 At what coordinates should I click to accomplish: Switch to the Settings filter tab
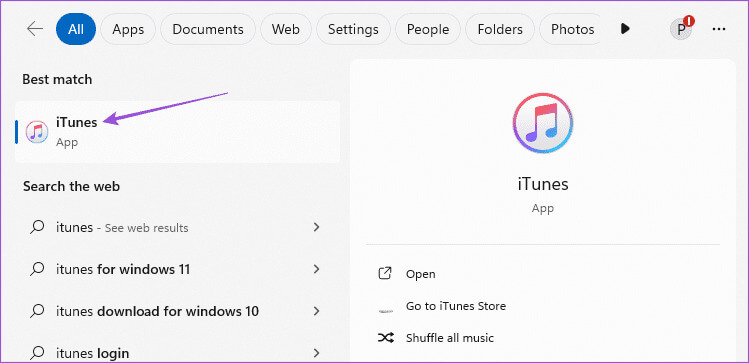point(353,29)
